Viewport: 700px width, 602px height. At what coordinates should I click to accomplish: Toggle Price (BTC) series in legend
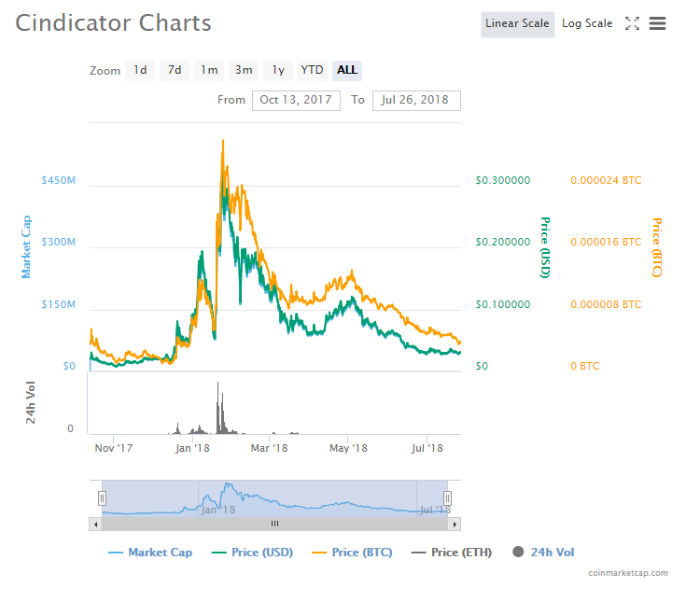352,553
